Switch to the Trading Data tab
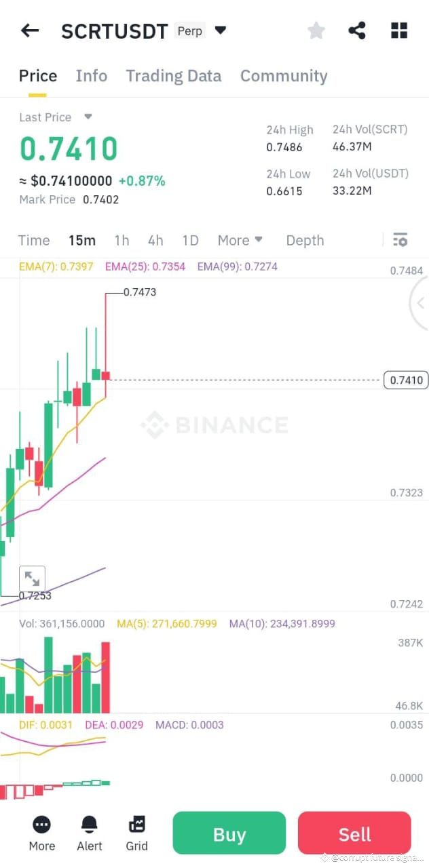 tap(173, 76)
